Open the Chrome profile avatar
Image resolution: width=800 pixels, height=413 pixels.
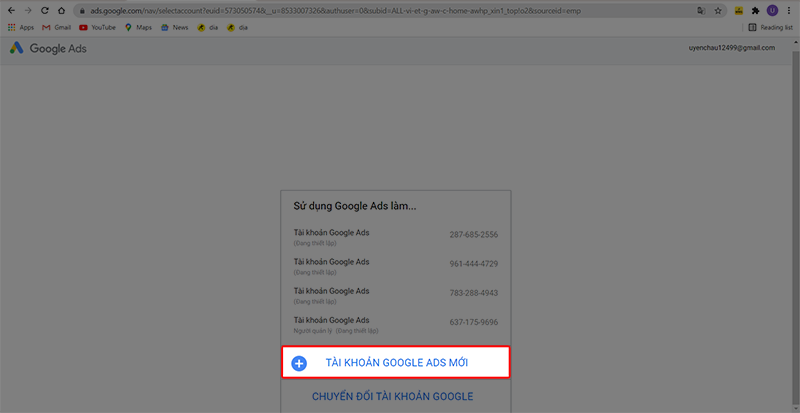point(772,10)
